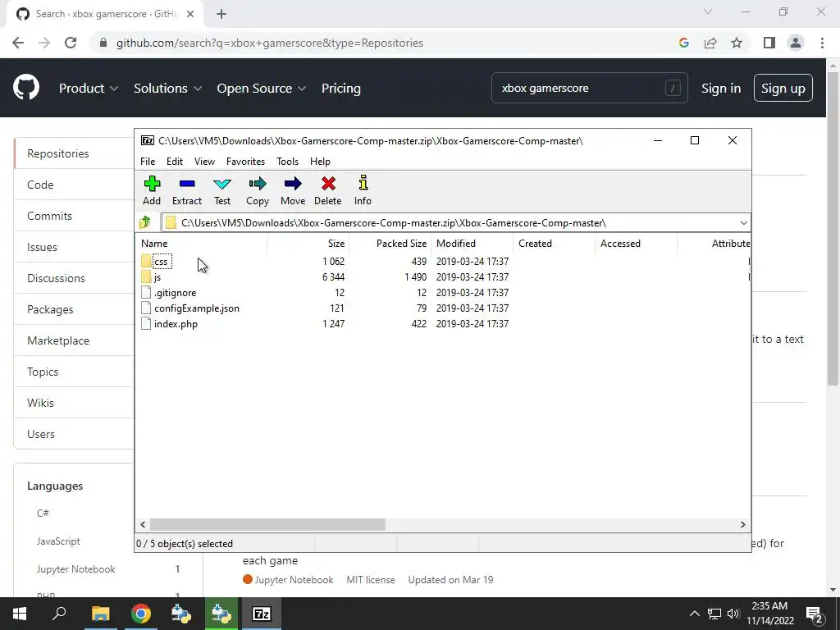Open 7-Zip Help menu
Image resolution: width=840 pixels, height=630 pixels.
[x=321, y=162]
